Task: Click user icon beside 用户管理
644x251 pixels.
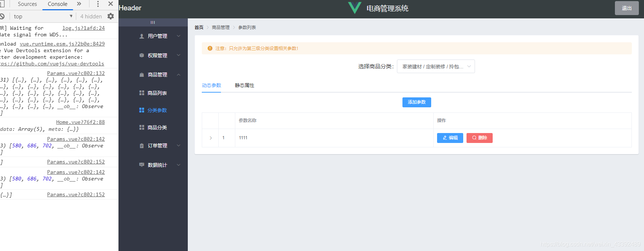Action: pyautogui.click(x=142, y=36)
